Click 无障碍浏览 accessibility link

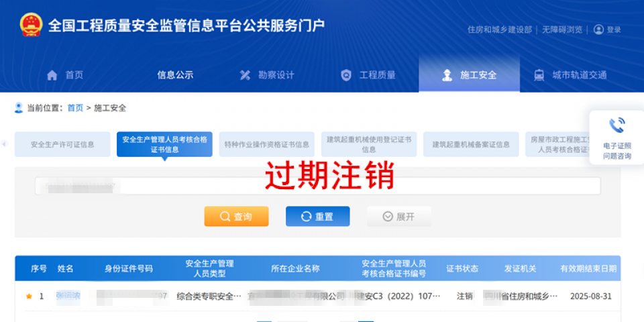tap(562, 30)
